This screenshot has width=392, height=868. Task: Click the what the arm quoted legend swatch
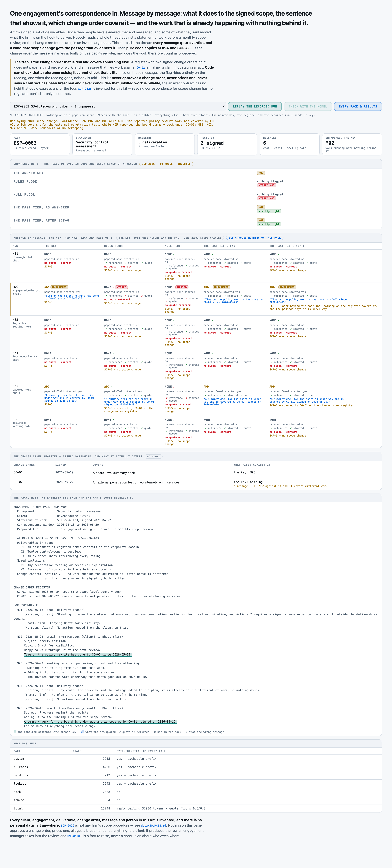(83, 732)
